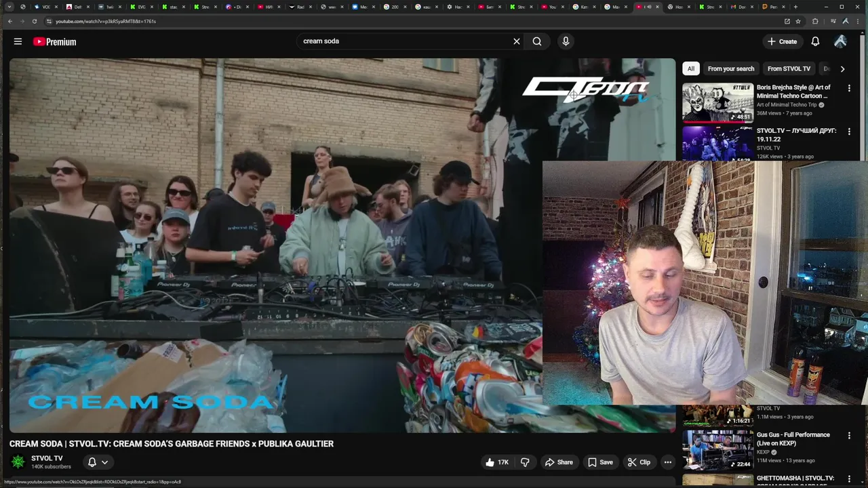Open the YouTube hamburger guide menu
This screenshot has height=488, width=868.
(18, 41)
